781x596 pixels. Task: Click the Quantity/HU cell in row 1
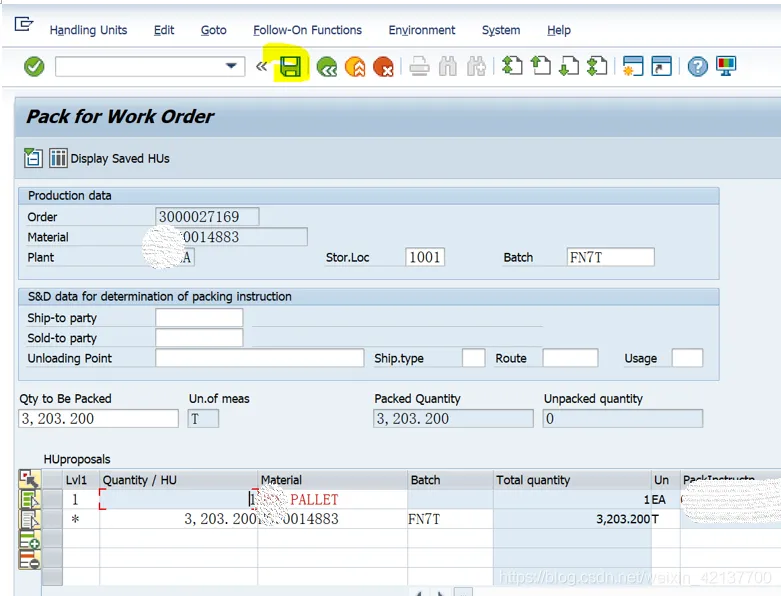point(178,499)
